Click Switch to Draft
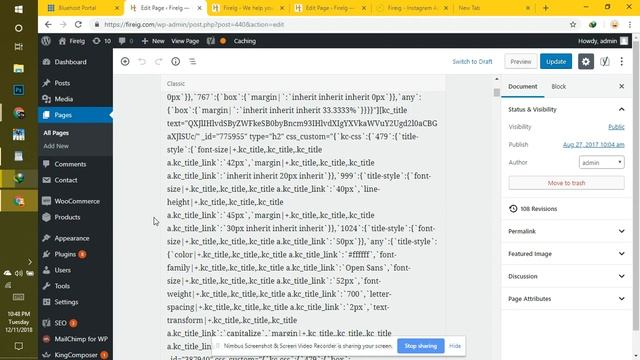The image size is (640, 360). (x=472, y=62)
